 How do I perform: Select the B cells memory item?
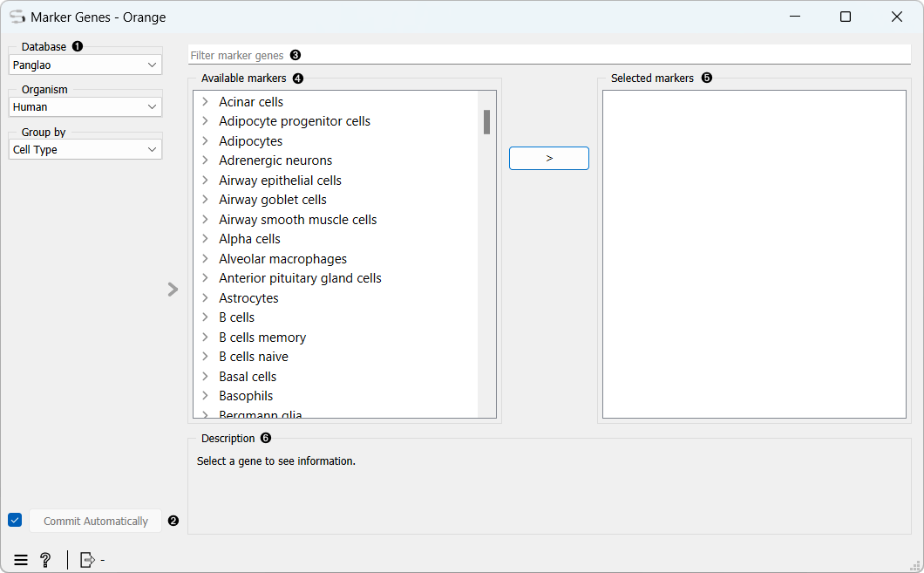(x=262, y=338)
